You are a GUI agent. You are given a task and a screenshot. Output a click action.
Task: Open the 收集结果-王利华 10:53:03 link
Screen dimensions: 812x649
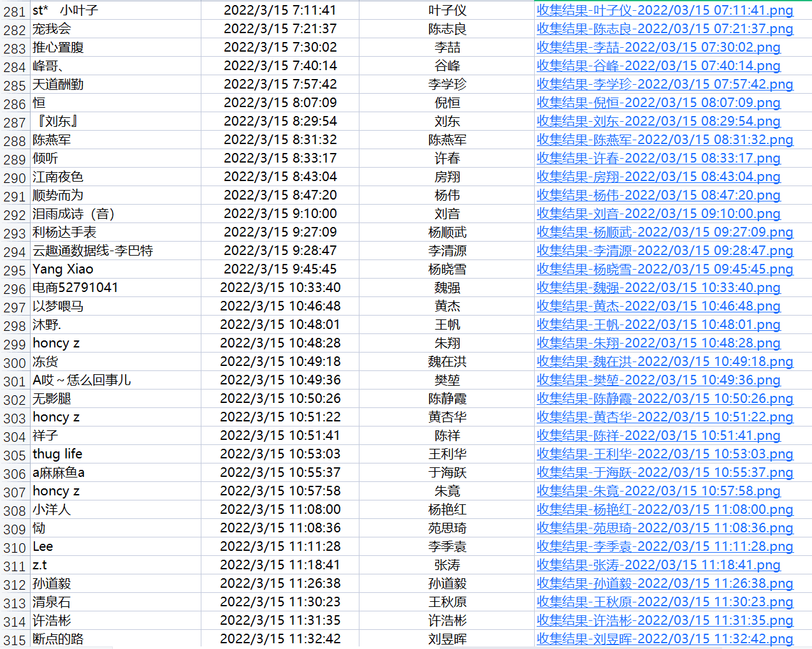click(665, 454)
